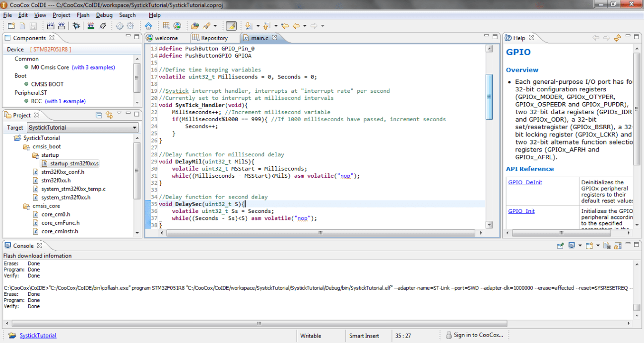644x343 pixels.
Task: Start debugging with the bug icon
Action: tap(76, 26)
